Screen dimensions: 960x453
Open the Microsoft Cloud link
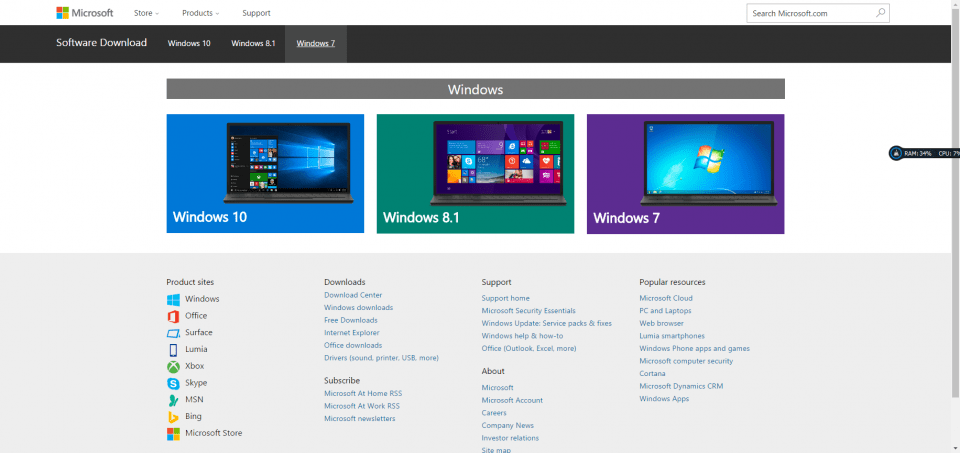pos(666,298)
